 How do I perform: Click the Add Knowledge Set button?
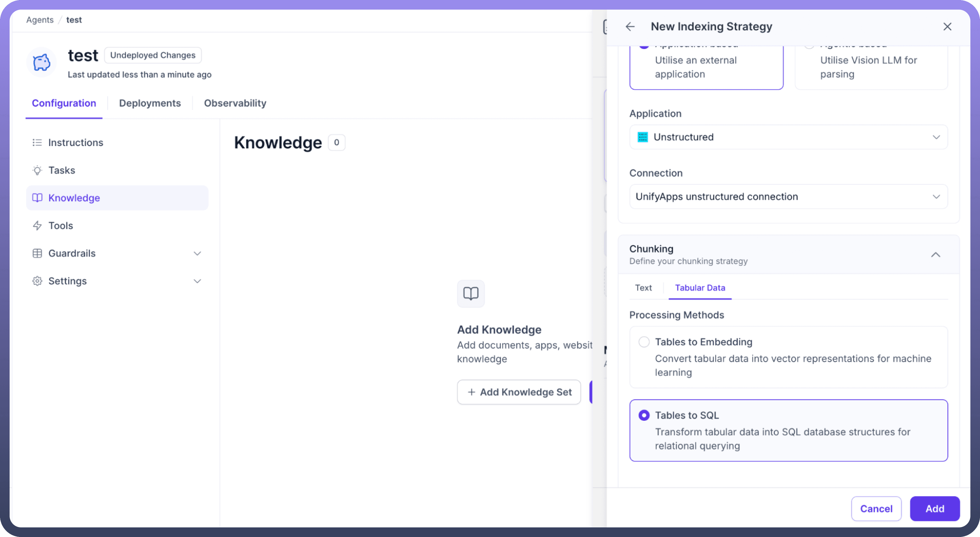point(519,392)
